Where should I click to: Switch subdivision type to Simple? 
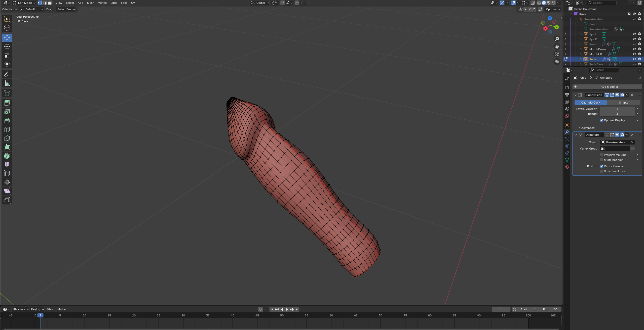pyautogui.click(x=623, y=103)
